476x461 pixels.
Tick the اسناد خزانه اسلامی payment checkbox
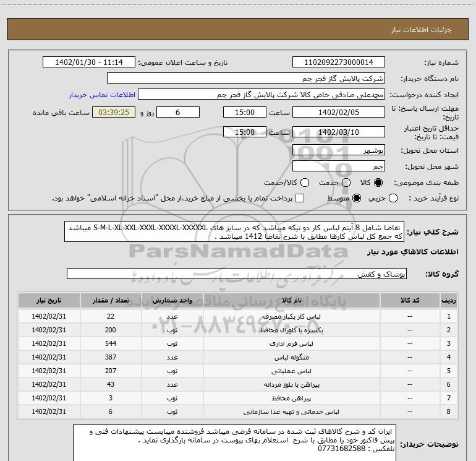[300, 198]
